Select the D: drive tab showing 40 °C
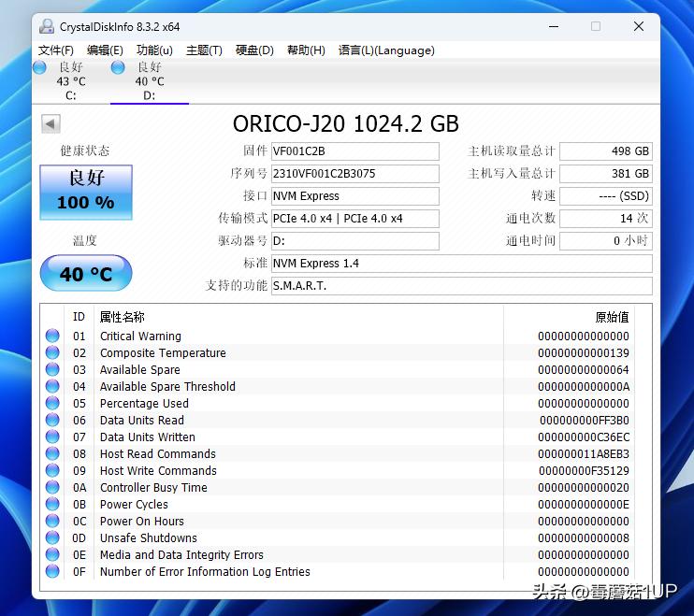Image resolution: width=694 pixels, height=616 pixels. coord(150,81)
